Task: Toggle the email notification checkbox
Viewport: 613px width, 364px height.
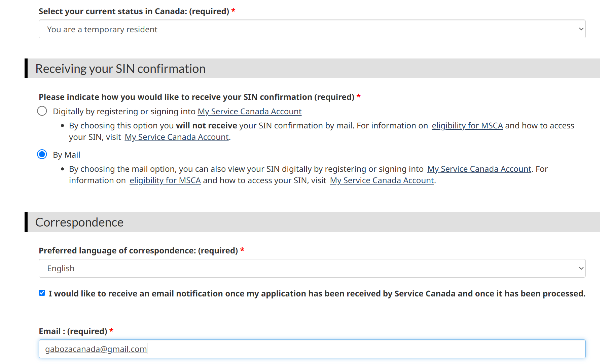Action: point(42,293)
